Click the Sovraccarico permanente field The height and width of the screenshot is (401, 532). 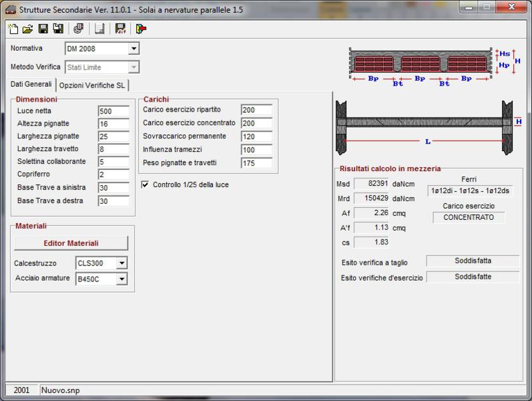(x=256, y=136)
